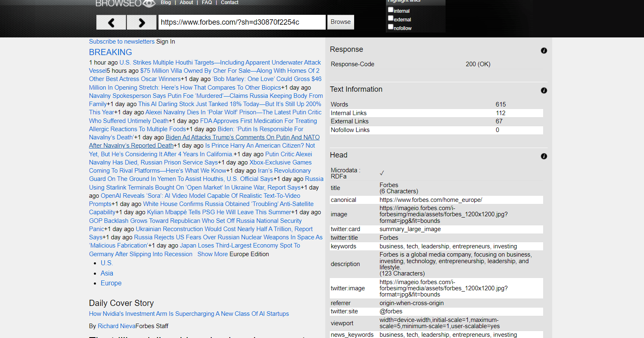Screen dimensions: 644x338
Task: Open Alexei Navalny Dies In Polar Wolf article
Action: coord(233,112)
